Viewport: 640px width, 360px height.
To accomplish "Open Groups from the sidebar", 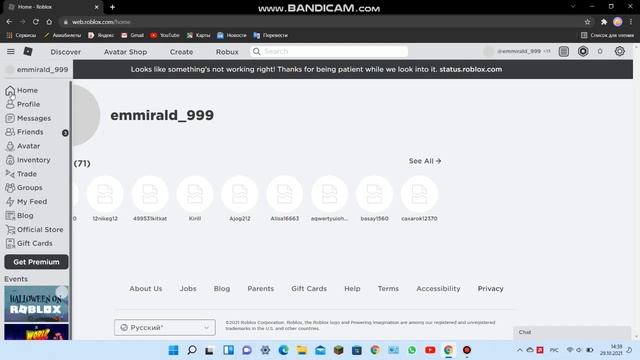I will click(x=24, y=187).
